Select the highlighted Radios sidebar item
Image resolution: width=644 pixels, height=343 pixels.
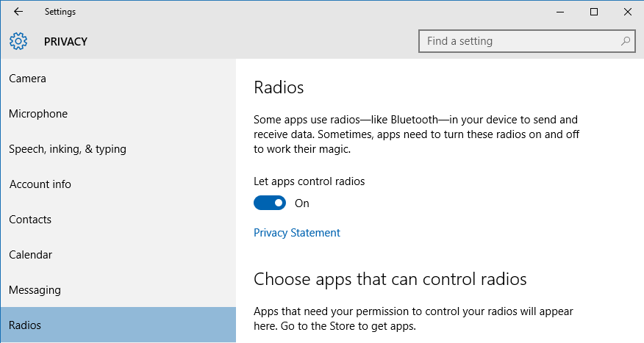coord(118,325)
